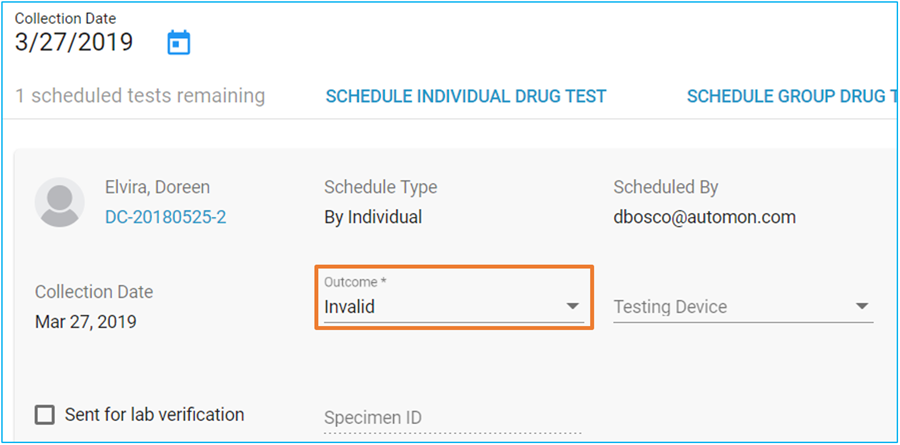This screenshot has width=900, height=445.
Task: Click the Sent for lab verification label
Action: point(154,415)
